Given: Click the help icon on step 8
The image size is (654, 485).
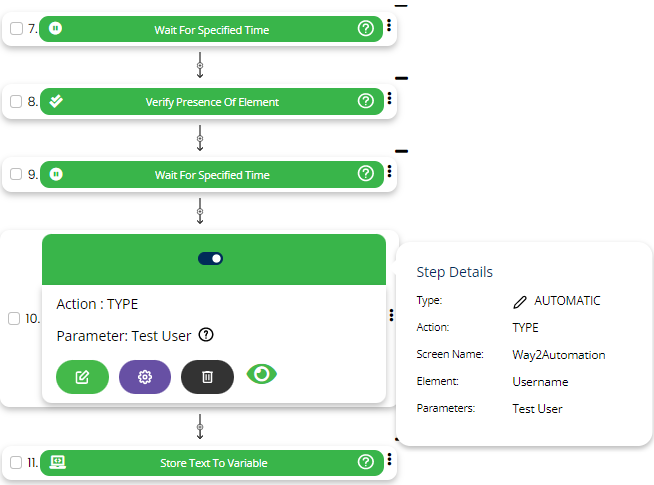Looking at the screenshot, I should [x=365, y=101].
